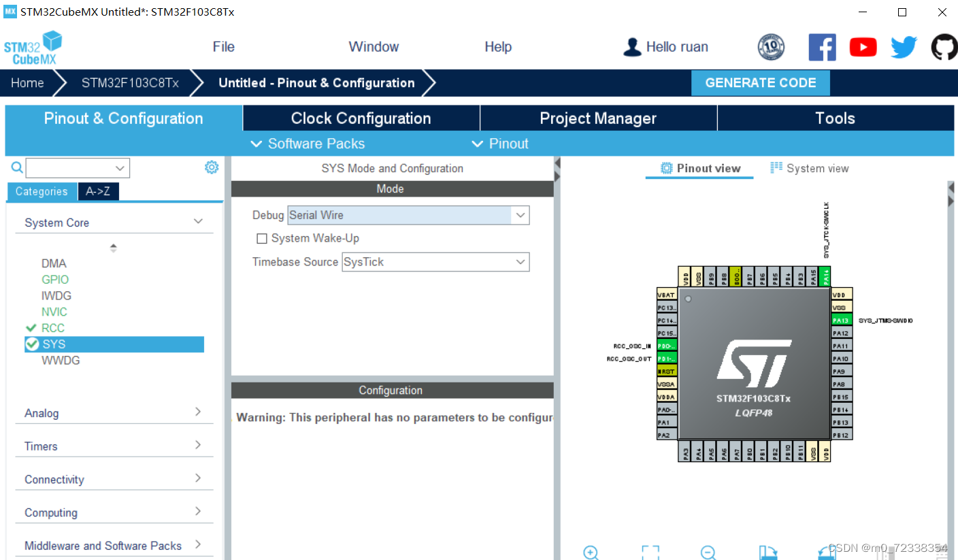
Task: Click the NRST pin on chip
Action: pos(667,372)
